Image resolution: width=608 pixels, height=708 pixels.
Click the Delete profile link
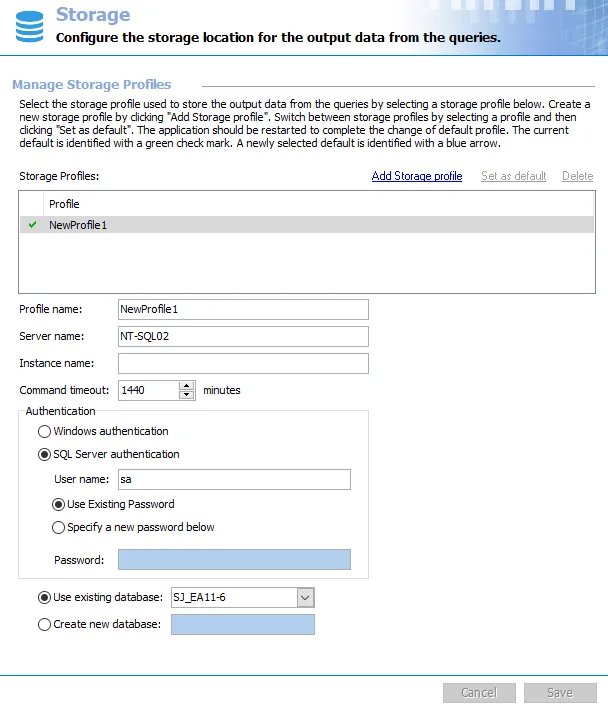tap(577, 176)
